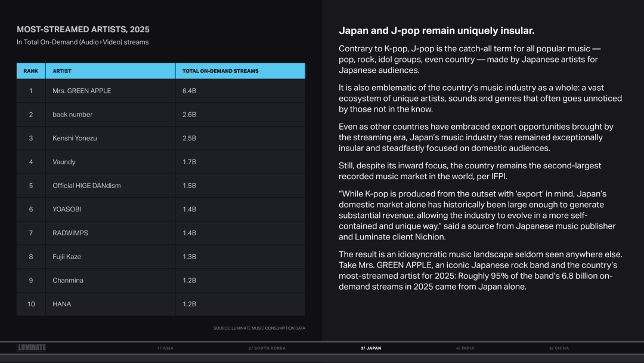Viewport: 644px width, 363px height.
Task: Click the HANA row at rank 10
Action: pyautogui.click(x=61, y=304)
